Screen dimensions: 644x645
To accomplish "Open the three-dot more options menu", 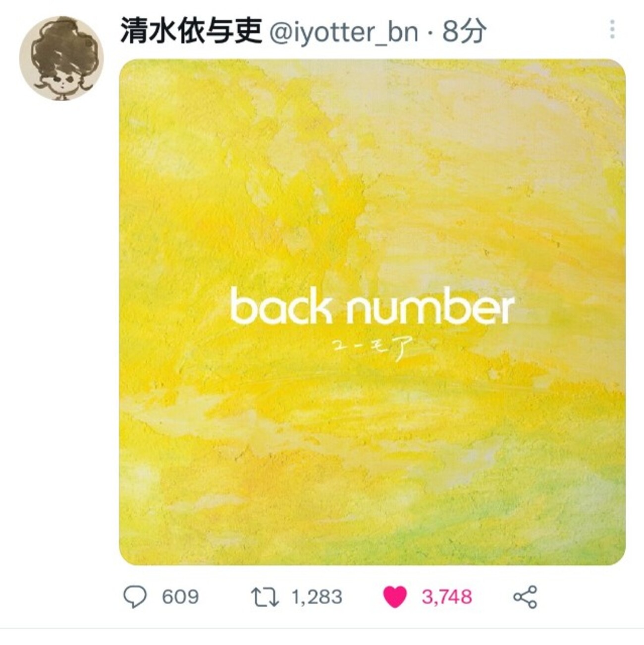I will [612, 30].
